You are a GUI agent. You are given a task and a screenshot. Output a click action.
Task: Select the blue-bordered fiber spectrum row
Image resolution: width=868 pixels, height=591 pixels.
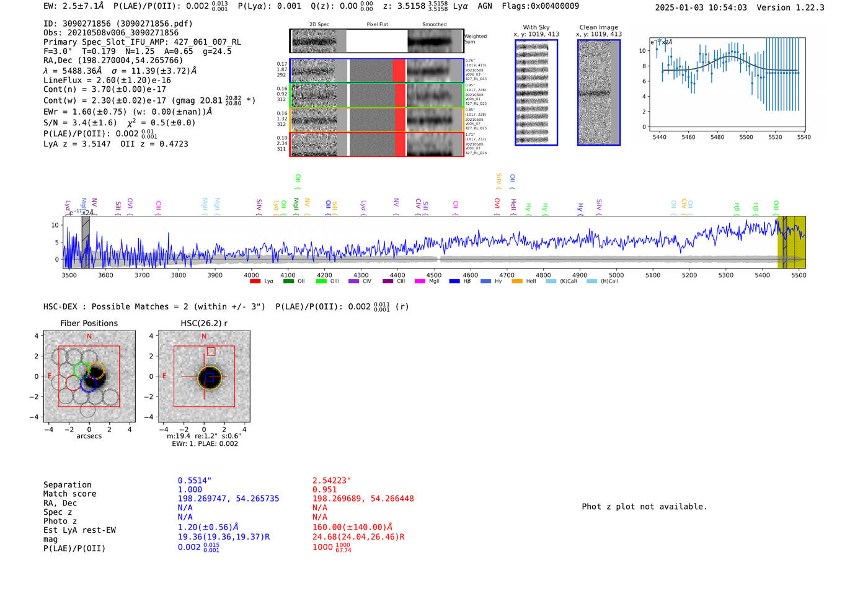[x=376, y=71]
